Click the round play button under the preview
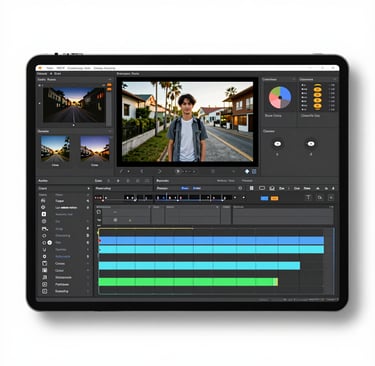Image resolution: width=375 pixels, height=366 pixels. click(x=178, y=171)
